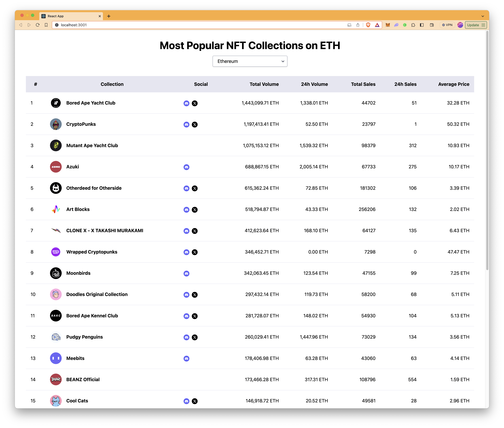
Task: Click BEANZ Official collection logo
Action: (56, 379)
